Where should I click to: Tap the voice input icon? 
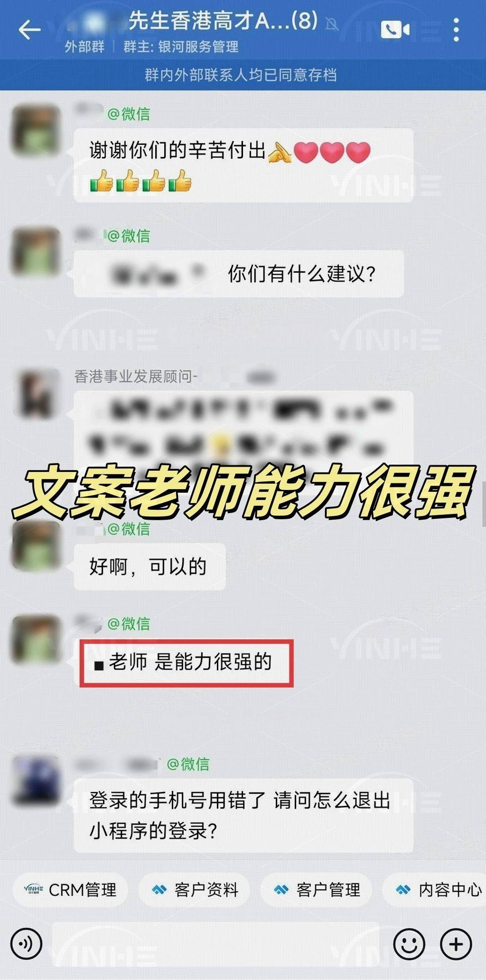tap(27, 944)
